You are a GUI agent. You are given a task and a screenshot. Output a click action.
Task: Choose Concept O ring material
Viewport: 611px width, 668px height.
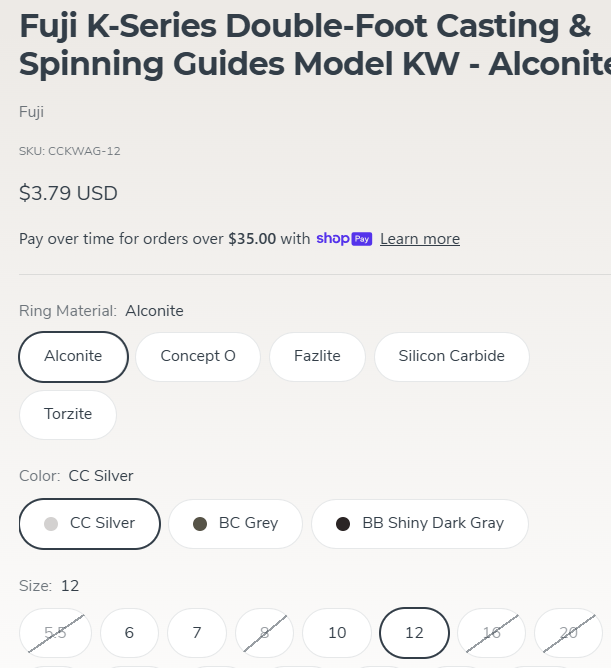[198, 357]
